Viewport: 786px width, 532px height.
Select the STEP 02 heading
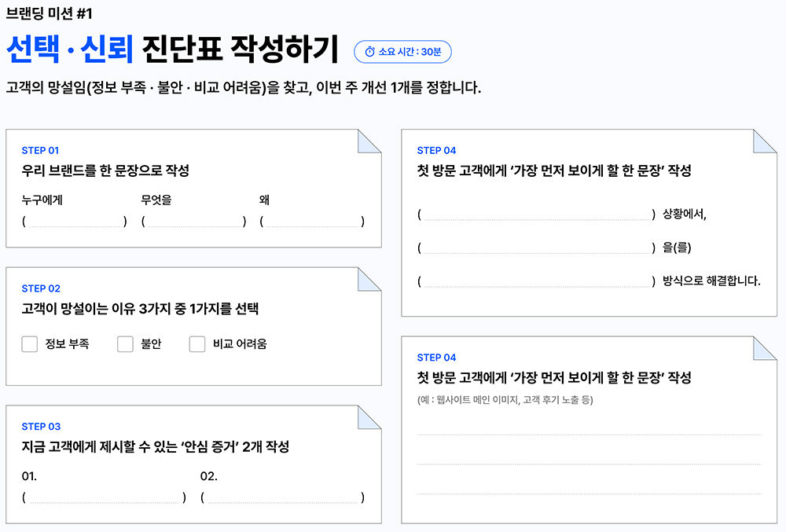(40, 288)
